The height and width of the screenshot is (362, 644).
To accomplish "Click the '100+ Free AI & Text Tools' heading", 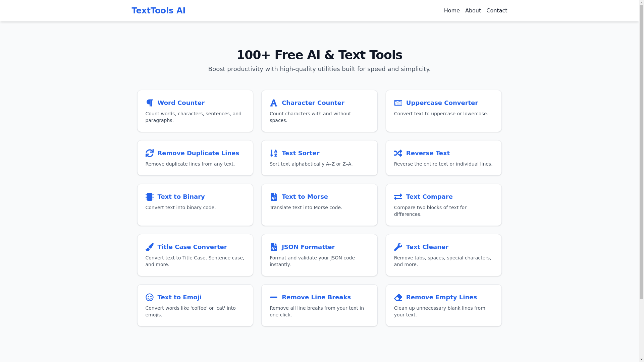I will [319, 55].
